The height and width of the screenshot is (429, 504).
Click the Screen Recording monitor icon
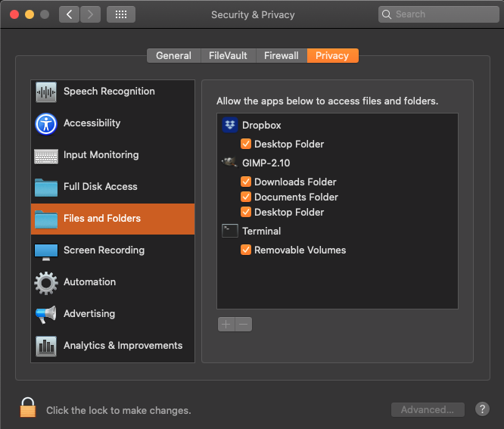coord(46,250)
